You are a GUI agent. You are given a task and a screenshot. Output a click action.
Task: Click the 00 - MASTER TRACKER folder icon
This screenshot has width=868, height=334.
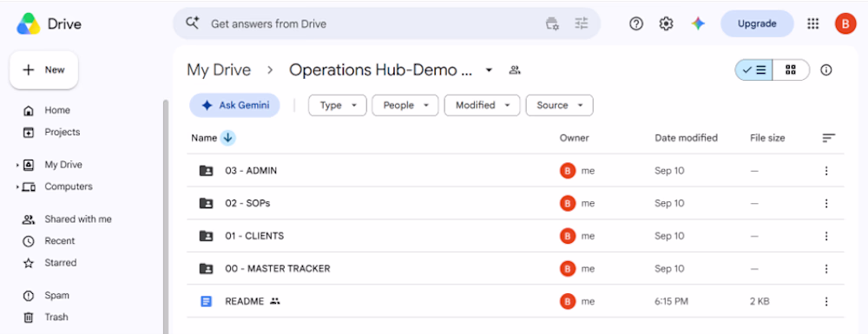206,269
